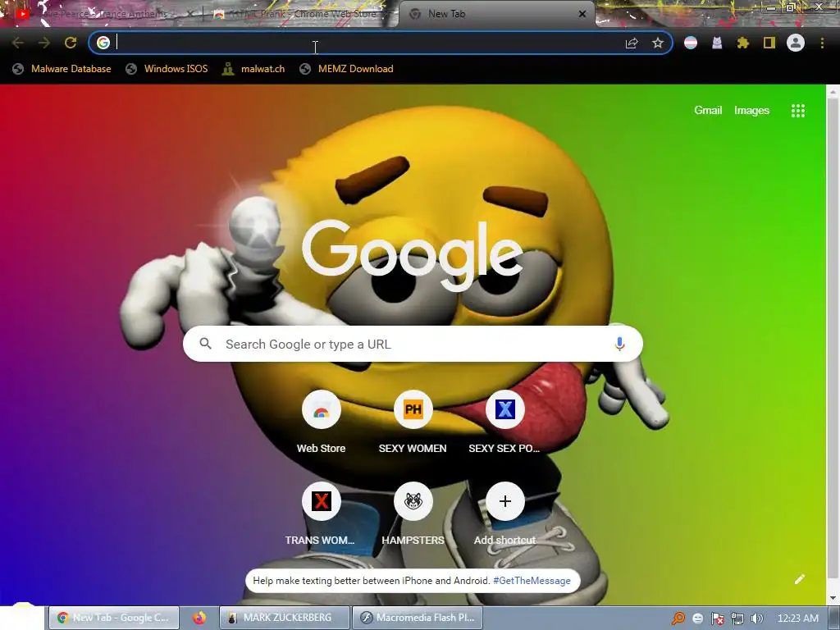This screenshot has height=630, width=840.
Task: Click the Google icon in address bar
Action: 103,43
